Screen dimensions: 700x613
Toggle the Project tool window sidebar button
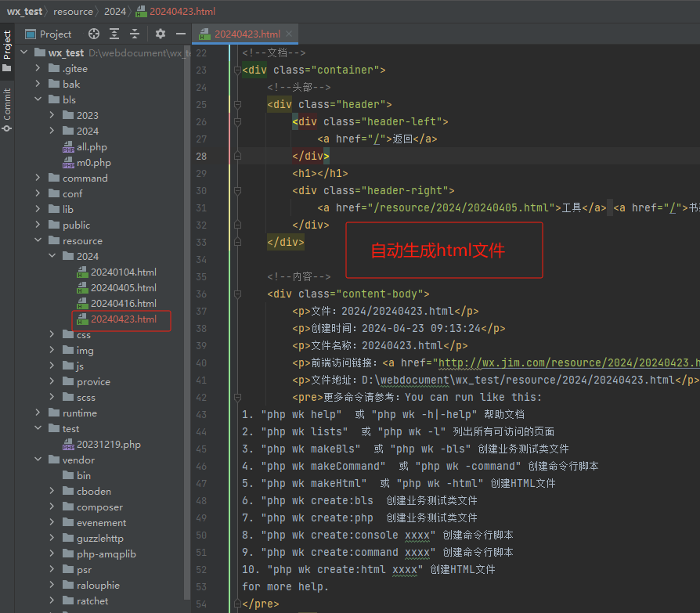click(x=7, y=50)
